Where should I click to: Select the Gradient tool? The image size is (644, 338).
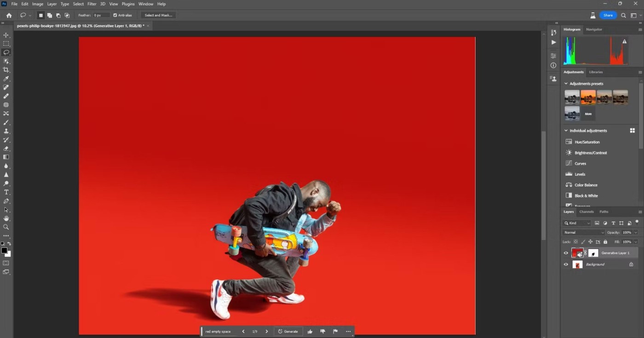point(6,157)
